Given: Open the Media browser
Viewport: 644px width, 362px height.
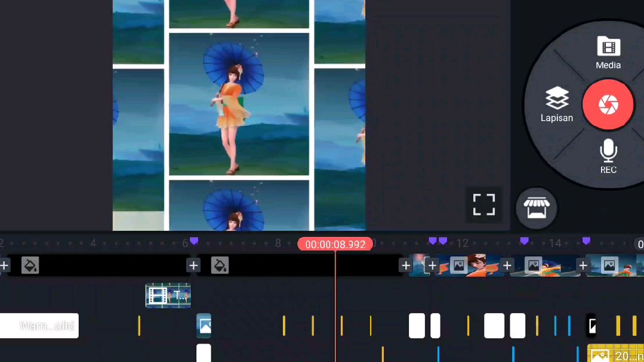Looking at the screenshot, I should [608, 52].
